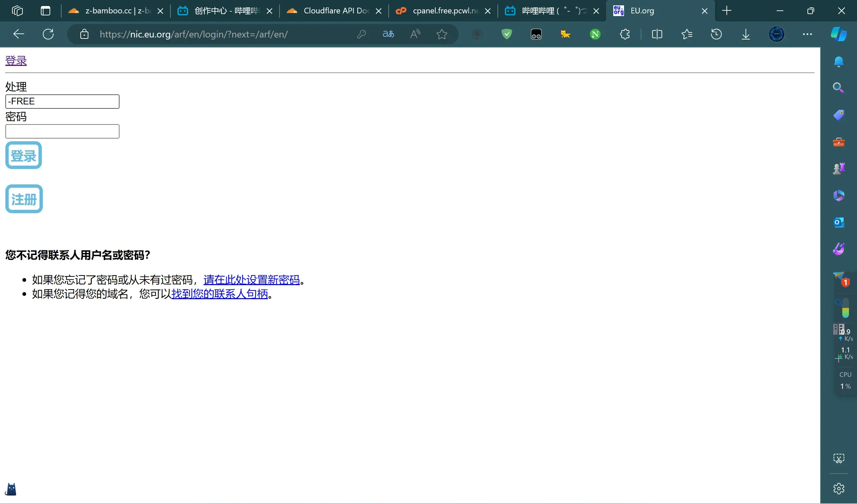Open browsing History icon
Screen dimensions: 857x504
point(716,34)
